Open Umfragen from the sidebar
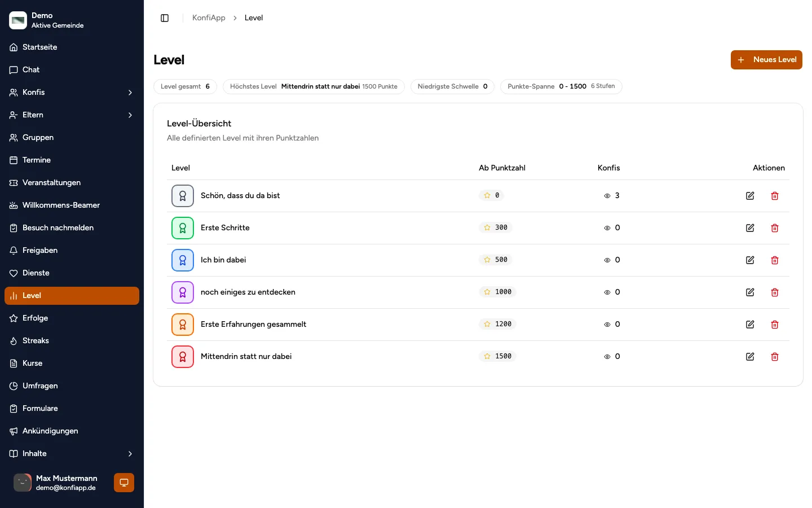Viewport: 812px width, 508px height. click(x=72, y=386)
